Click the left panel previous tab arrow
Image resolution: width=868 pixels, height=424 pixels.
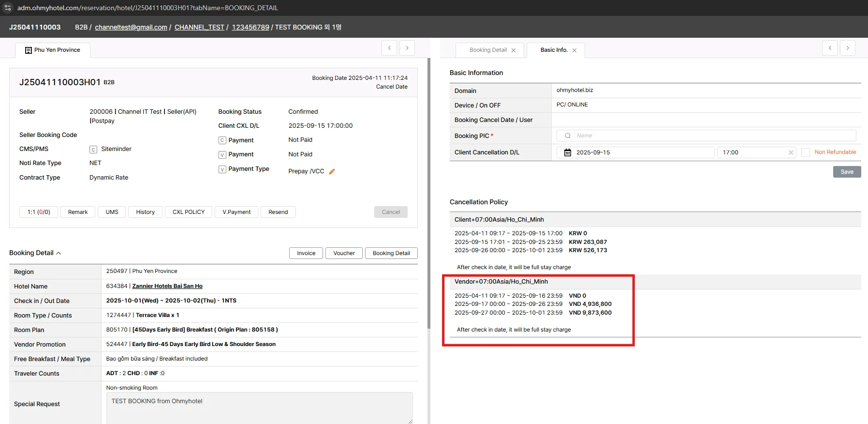(389, 48)
